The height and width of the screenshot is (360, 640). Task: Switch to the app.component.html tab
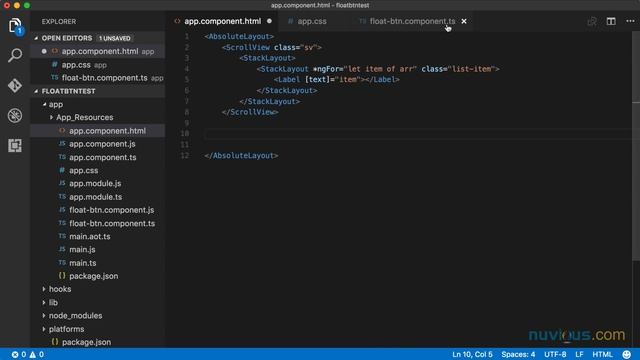click(223, 21)
